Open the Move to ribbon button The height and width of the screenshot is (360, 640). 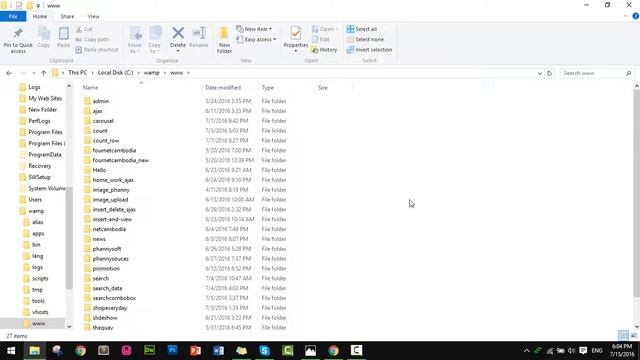[135, 40]
